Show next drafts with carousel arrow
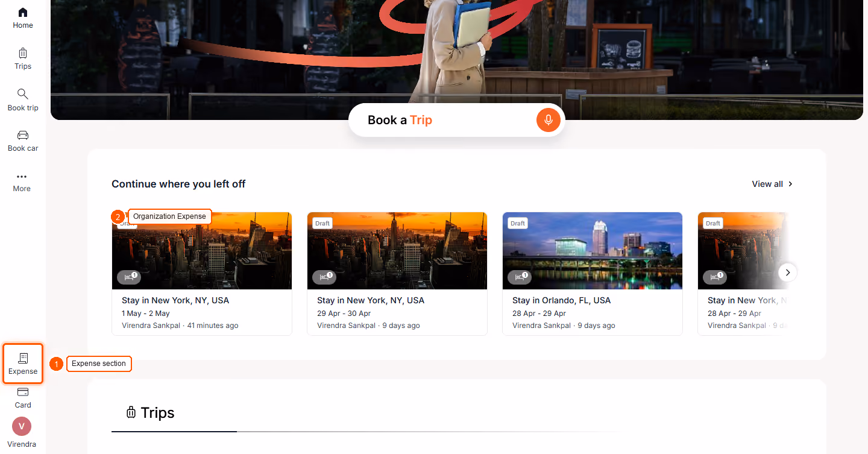Screen dimensions: 868x454 [x=788, y=273]
